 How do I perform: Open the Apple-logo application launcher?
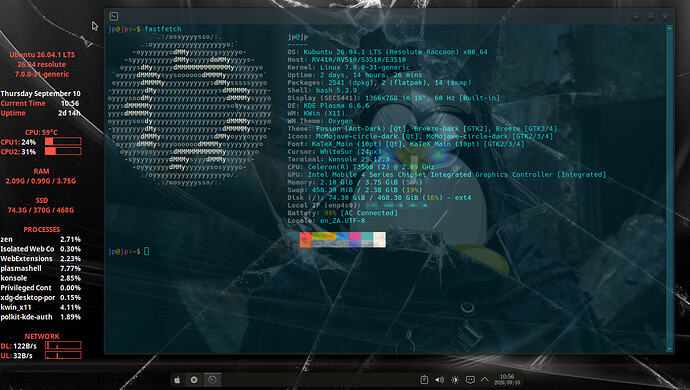tap(177, 380)
